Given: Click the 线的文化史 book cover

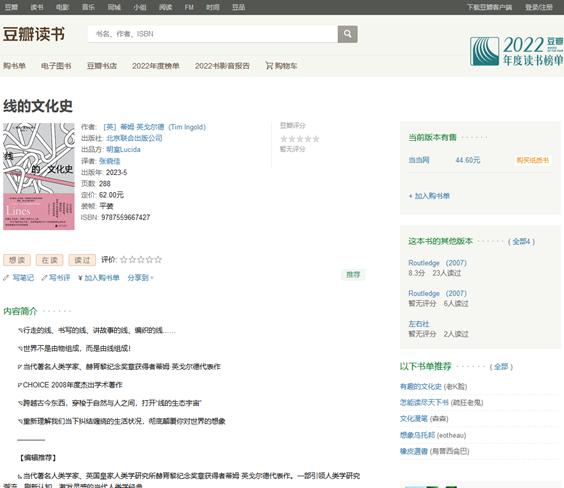Looking at the screenshot, I should tap(39, 176).
